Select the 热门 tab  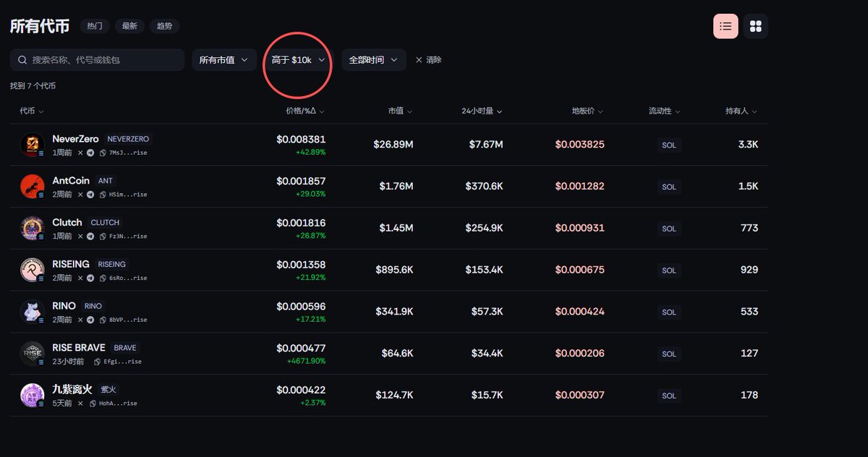[x=95, y=26]
